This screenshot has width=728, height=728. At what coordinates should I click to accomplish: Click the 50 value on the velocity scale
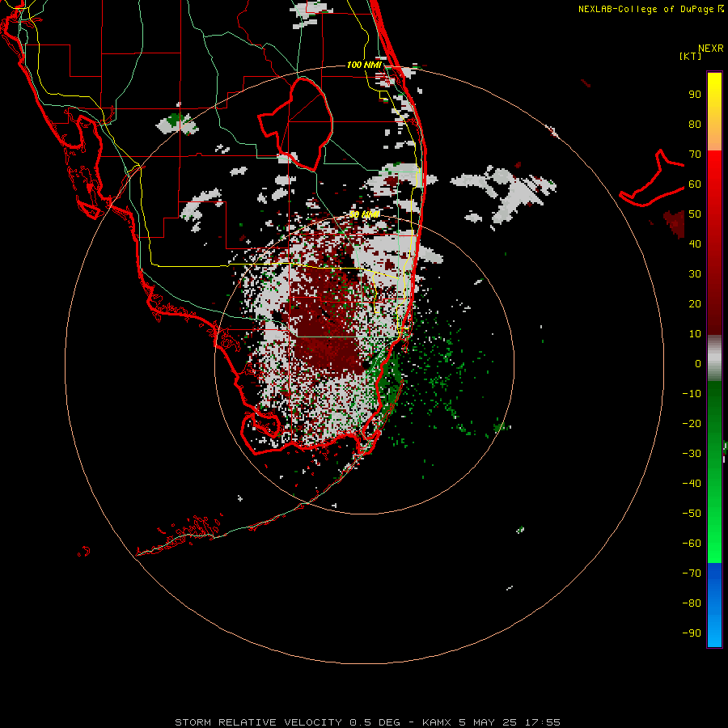695,214
